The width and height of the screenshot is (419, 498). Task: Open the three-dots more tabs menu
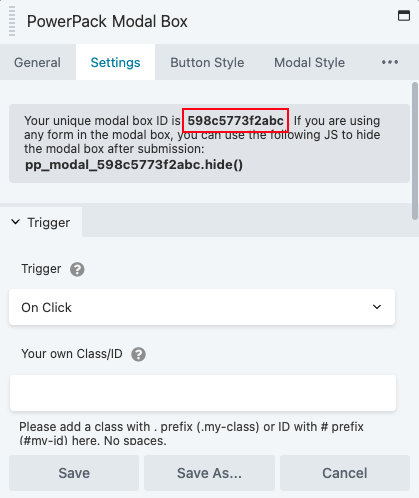(390, 62)
